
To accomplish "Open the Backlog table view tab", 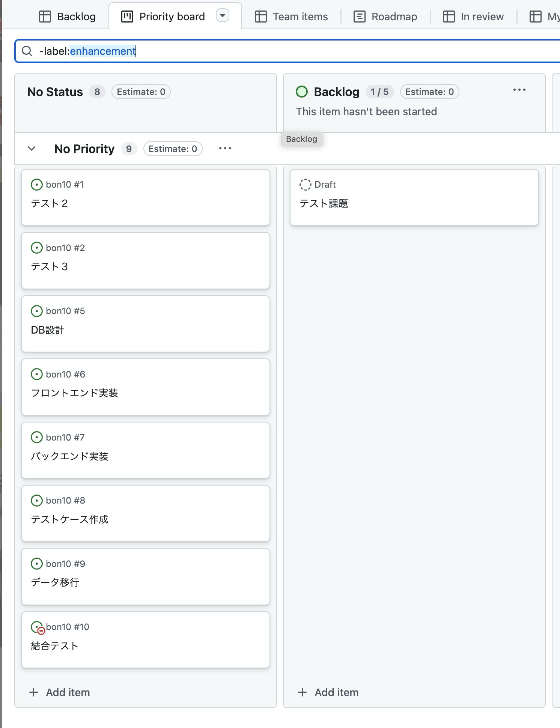I will click(68, 17).
